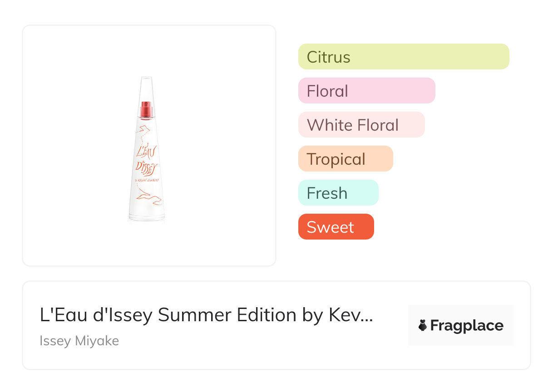Open the perfume bottle thumbnail

coord(146,150)
